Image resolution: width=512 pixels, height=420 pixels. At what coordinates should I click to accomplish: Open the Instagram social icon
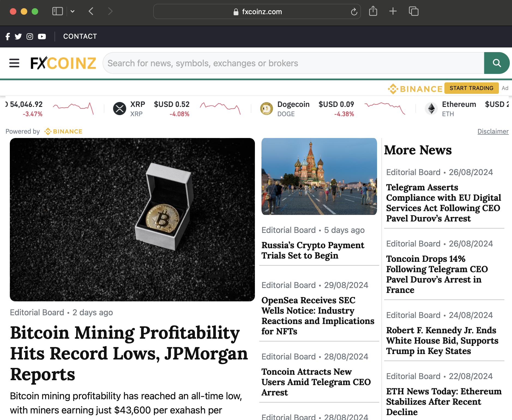click(30, 37)
